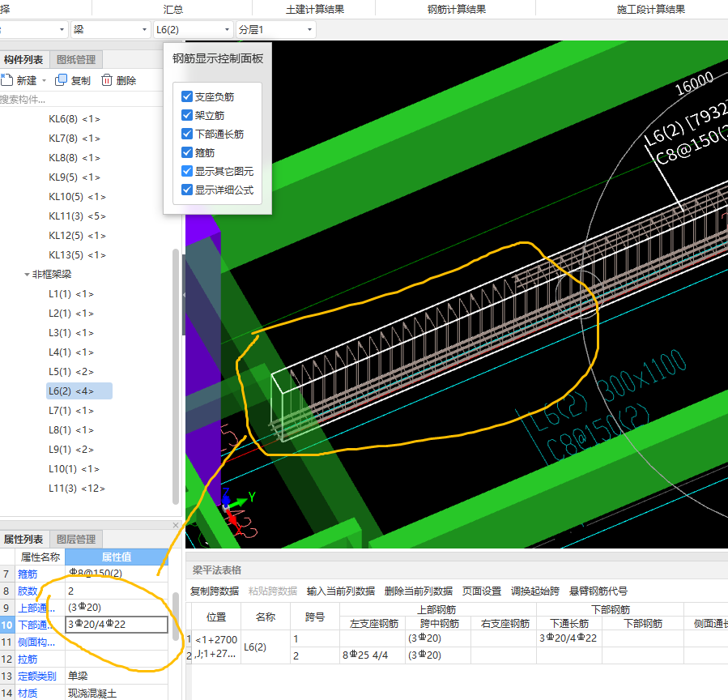This screenshot has height=700, width=728.
Task: Click 8Φ25 4/4 cell in span 2
Action: (x=373, y=655)
